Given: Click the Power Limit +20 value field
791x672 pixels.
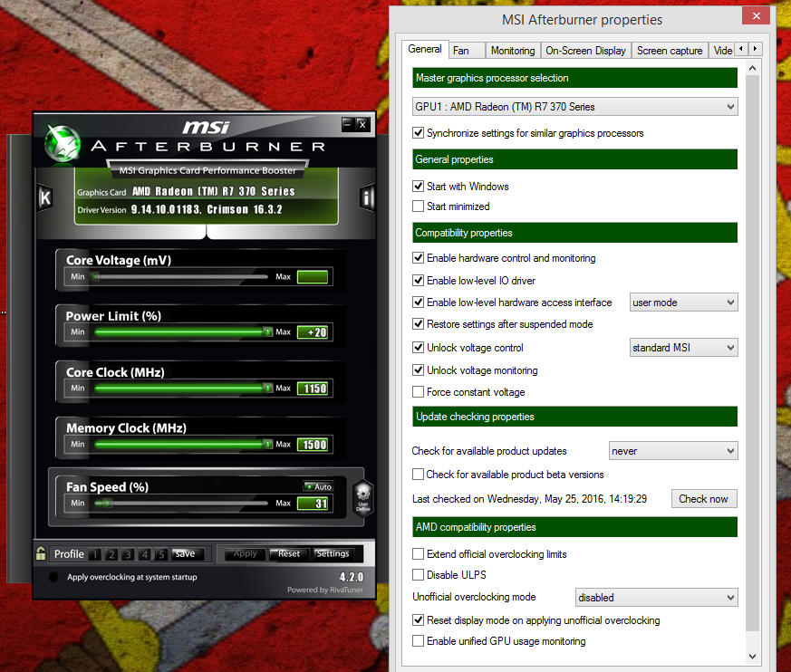Looking at the screenshot, I should [313, 332].
